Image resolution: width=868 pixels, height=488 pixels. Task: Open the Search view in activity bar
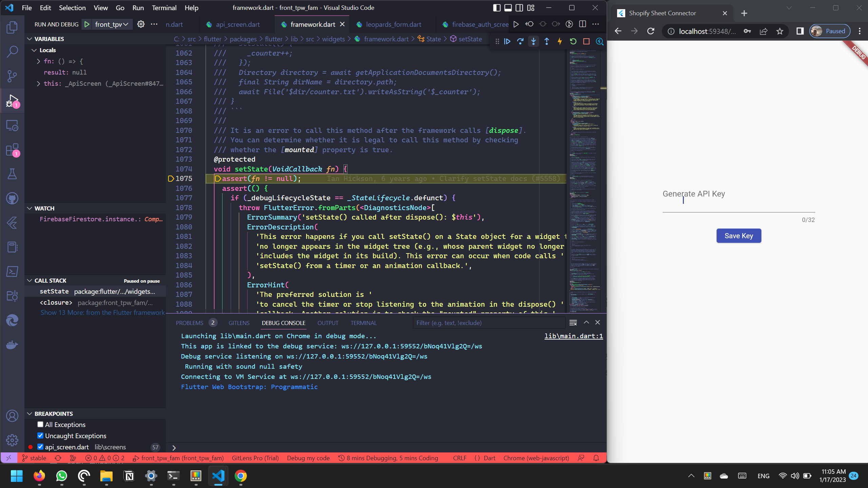[12, 52]
